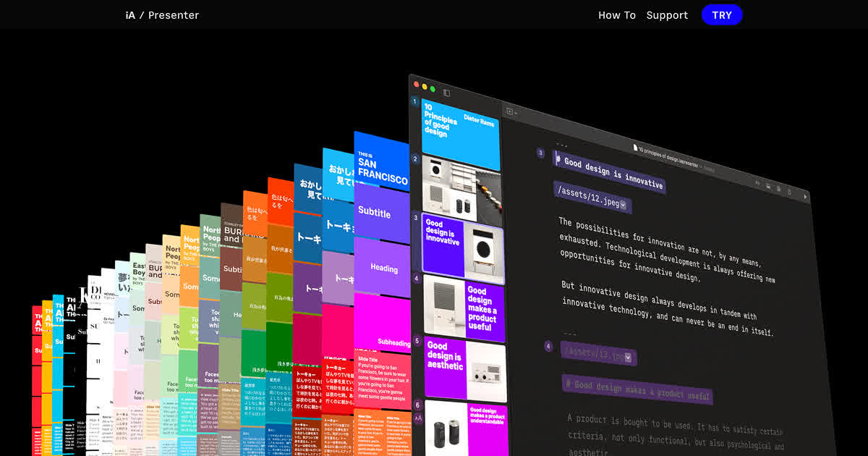Screen dimensions: 868x456
Task: Open the add-slide dropdown icon in editor toolbar
Action: tap(511, 112)
